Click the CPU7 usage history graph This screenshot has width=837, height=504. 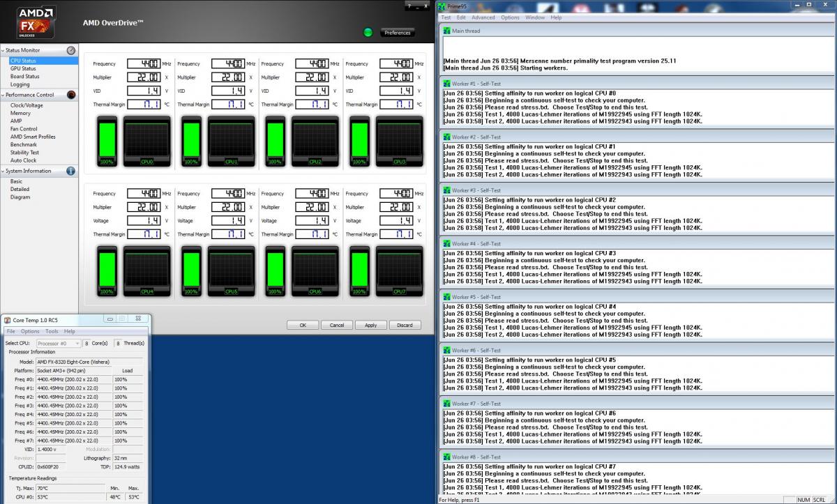pos(399,272)
